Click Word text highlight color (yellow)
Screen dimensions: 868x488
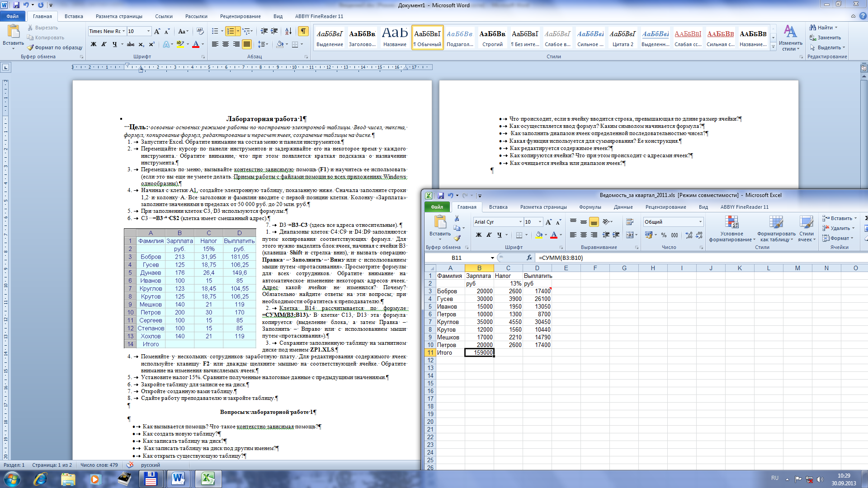[x=180, y=44]
